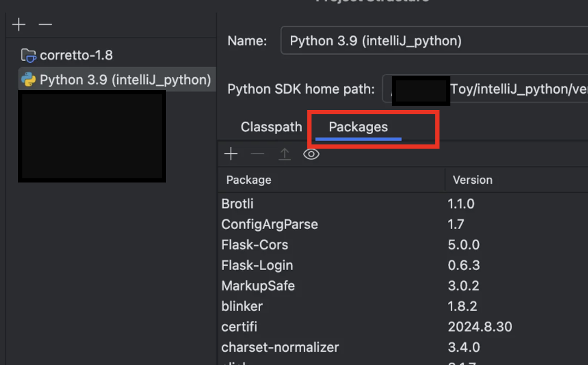Switch to the Classpath tab
588x365 pixels.
pyautogui.click(x=272, y=127)
